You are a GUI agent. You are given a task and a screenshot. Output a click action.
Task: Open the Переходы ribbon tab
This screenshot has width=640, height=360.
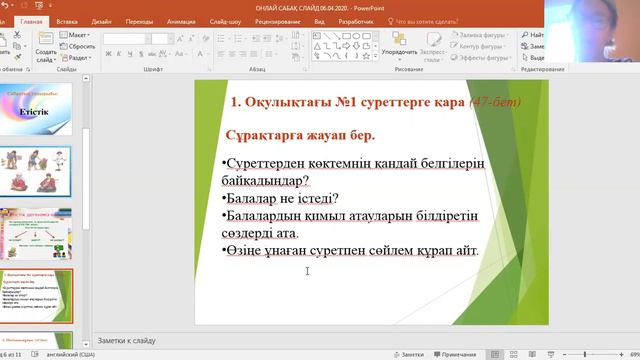tap(139, 22)
